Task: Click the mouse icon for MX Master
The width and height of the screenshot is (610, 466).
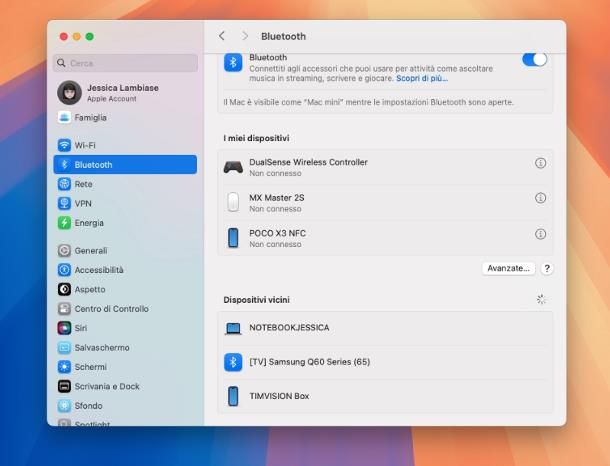Action: click(x=233, y=202)
